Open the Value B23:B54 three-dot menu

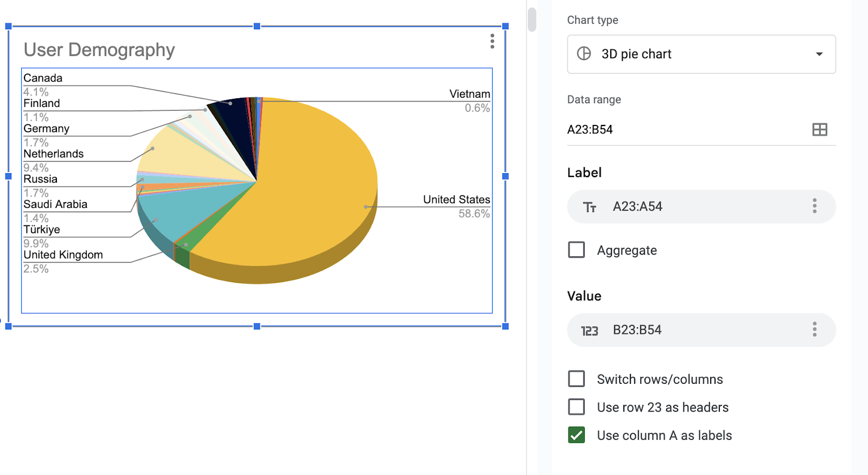[814, 330]
